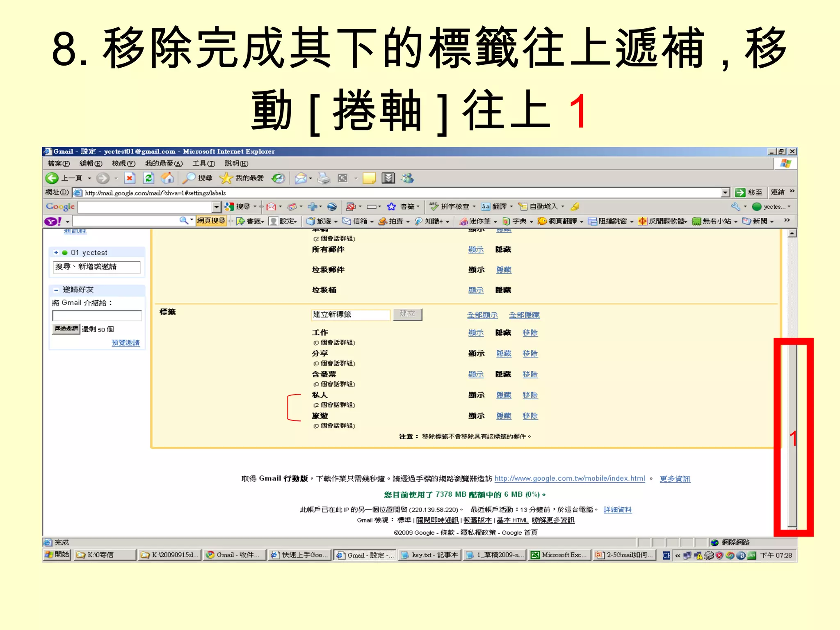840x630 pixels.
Task: Switch to Gmail - 收件 taskbar window
Action: pyautogui.click(x=235, y=555)
